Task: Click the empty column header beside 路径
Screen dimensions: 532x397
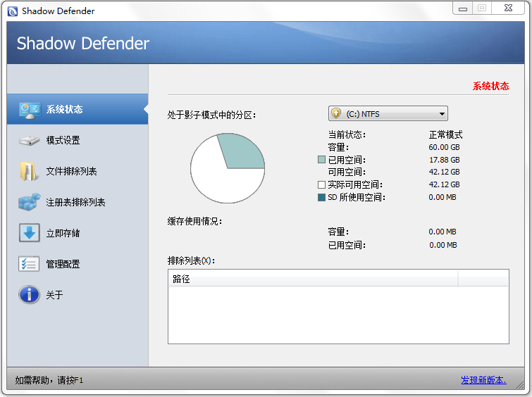Action: pos(483,279)
